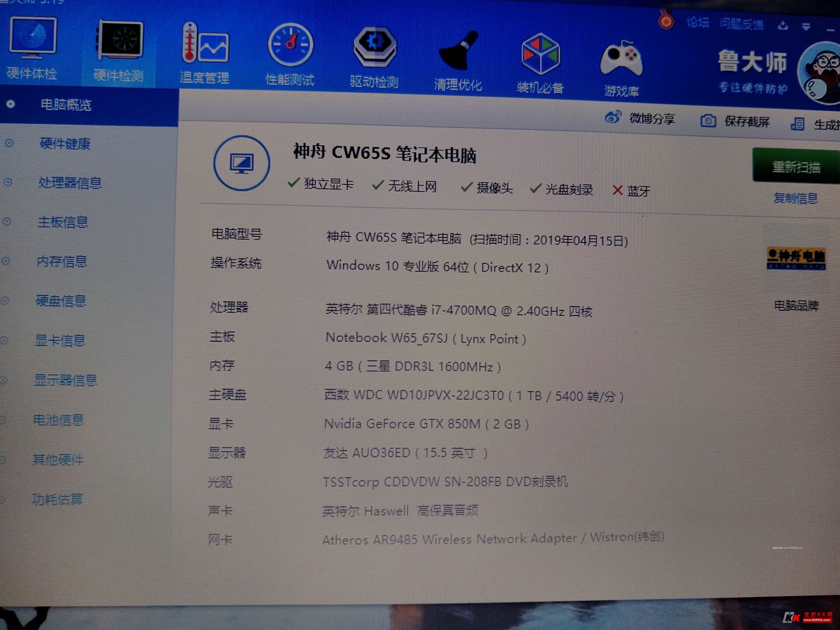
Task: Click optical drive TSSTcorp CDDVDW SN-208FB
Action: tap(445, 482)
